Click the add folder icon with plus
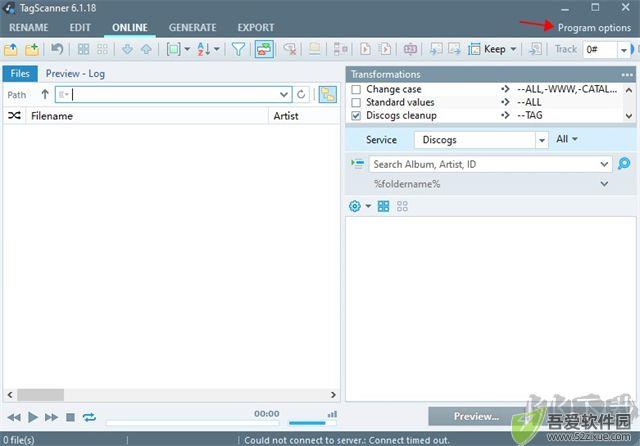This screenshot has width=640, height=446. (32, 50)
